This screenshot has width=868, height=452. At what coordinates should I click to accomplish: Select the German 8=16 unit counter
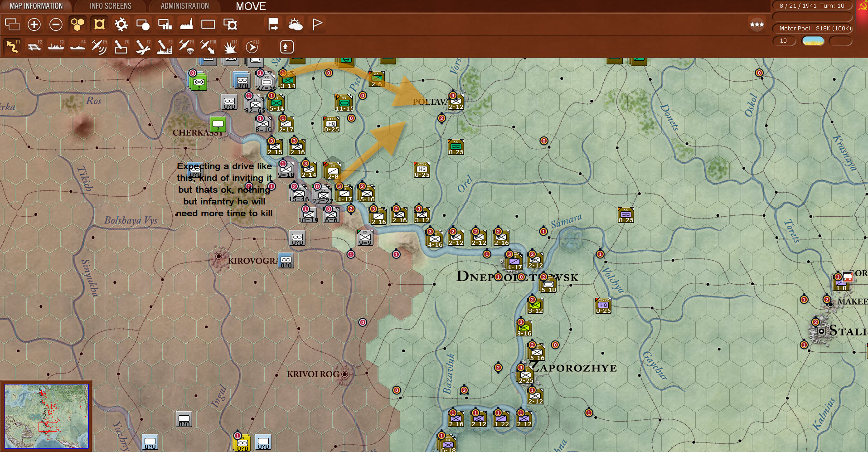click(x=263, y=124)
